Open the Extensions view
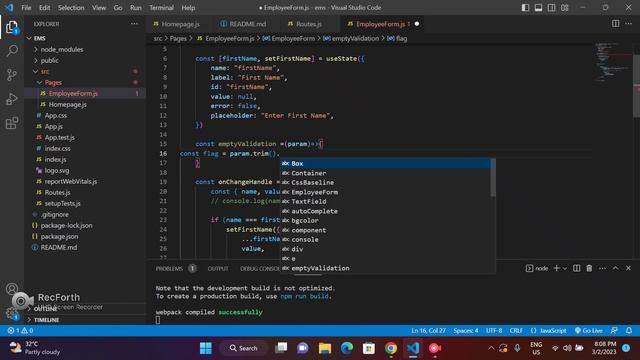This screenshot has height=360, width=640. pyautogui.click(x=12, y=123)
